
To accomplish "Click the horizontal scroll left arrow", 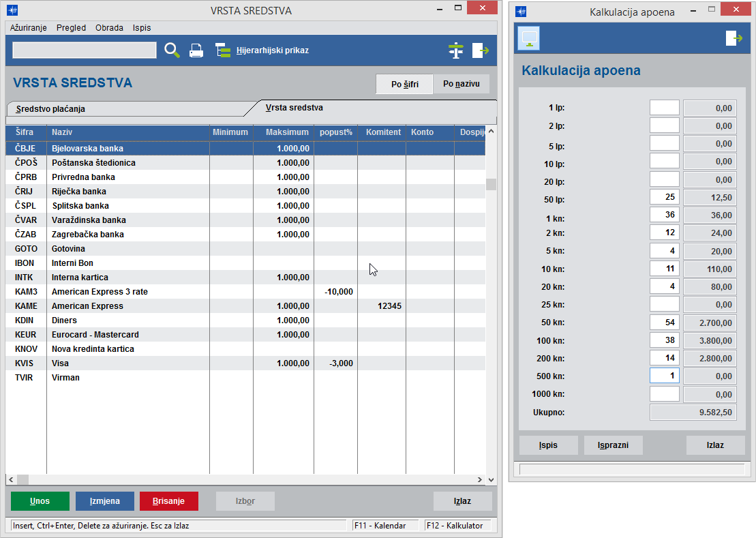I will pyautogui.click(x=11, y=479).
